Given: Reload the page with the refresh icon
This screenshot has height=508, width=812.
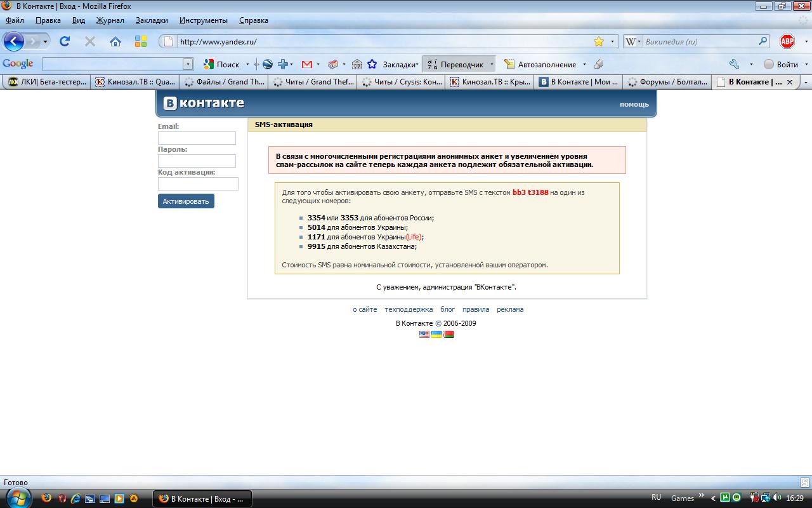Looking at the screenshot, I should (64, 41).
